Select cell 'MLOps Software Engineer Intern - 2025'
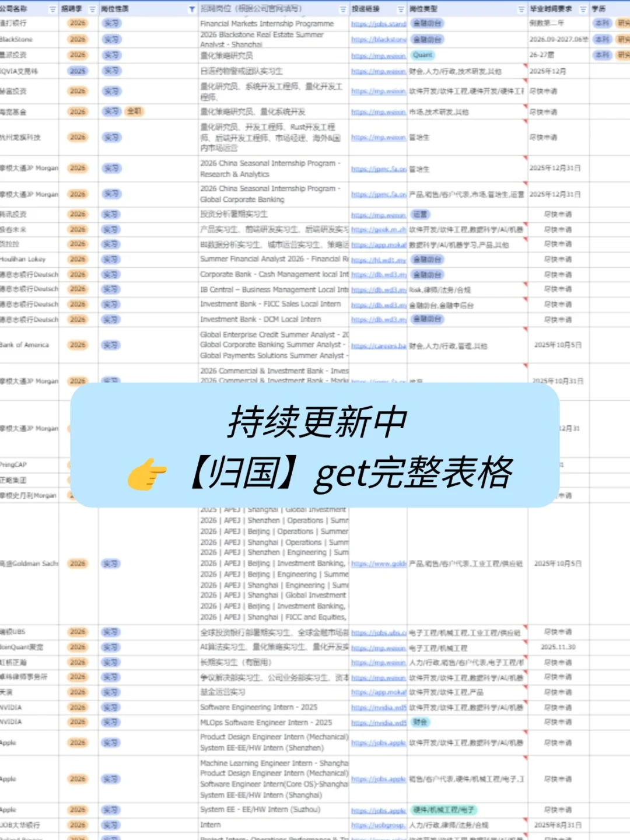This screenshot has width=630, height=840. pyautogui.click(x=274, y=722)
